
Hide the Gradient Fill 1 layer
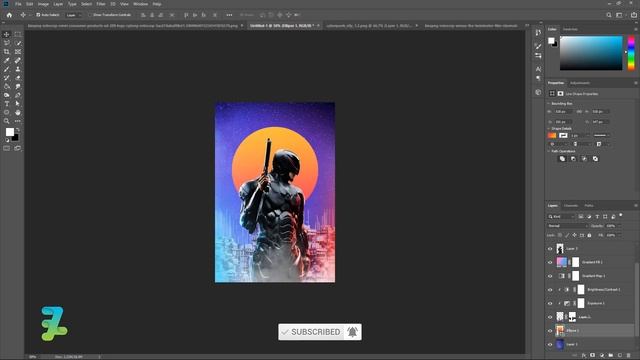coord(550,262)
